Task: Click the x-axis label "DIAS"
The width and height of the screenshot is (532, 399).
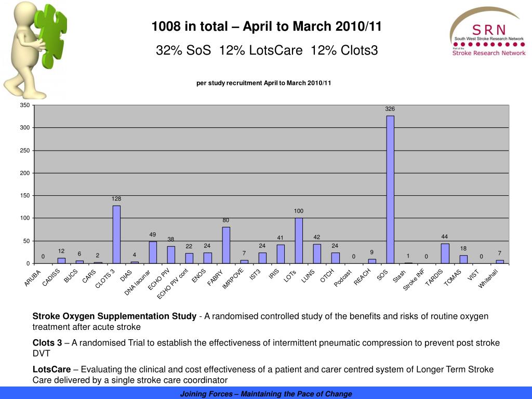Action: coord(126,275)
